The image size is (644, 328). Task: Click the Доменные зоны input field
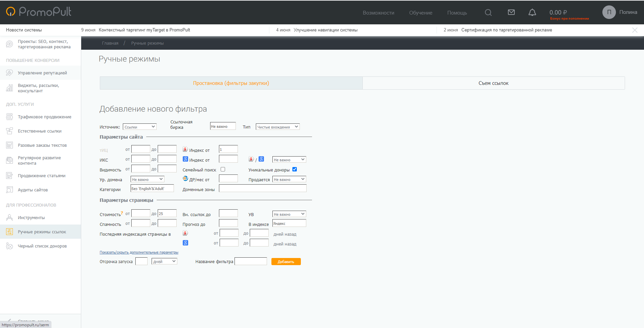click(x=263, y=188)
